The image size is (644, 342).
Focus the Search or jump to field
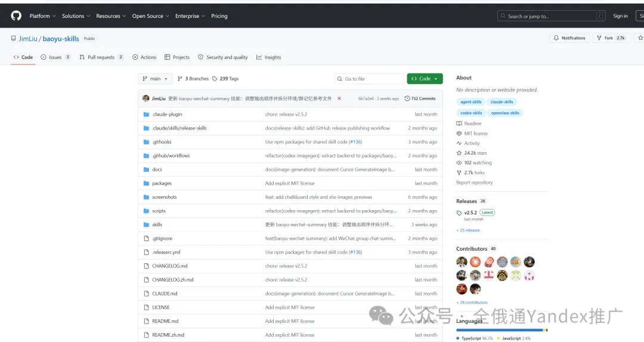click(x=551, y=16)
